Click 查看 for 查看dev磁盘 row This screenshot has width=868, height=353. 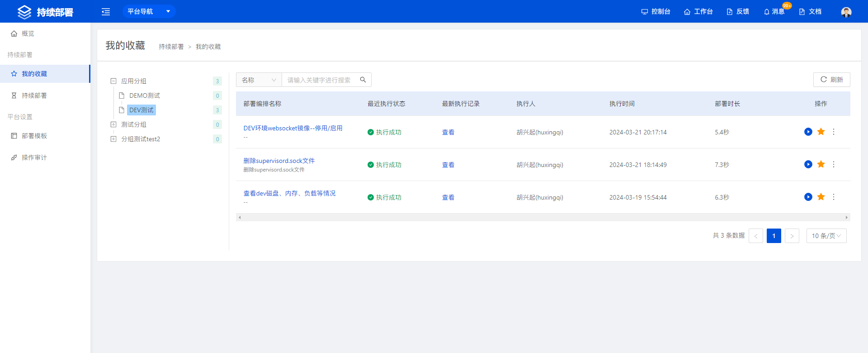tap(448, 197)
